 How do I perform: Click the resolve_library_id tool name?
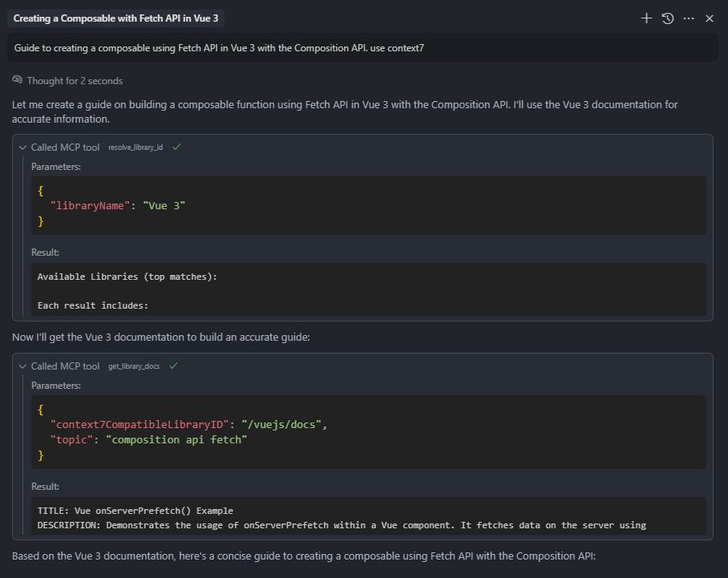[x=135, y=148]
